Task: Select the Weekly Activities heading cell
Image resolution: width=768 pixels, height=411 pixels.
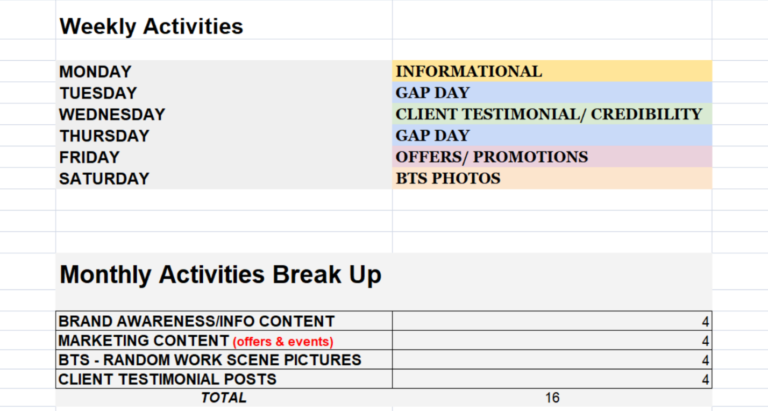Action: 151,26
